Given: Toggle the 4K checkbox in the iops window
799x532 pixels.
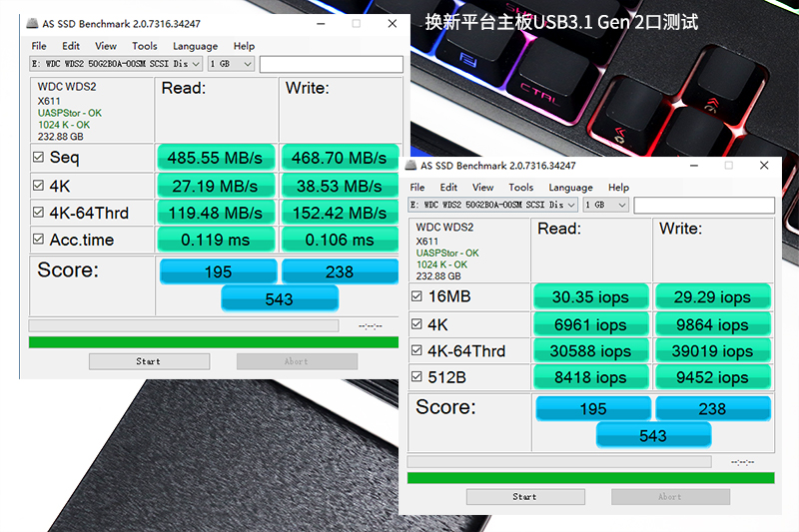Looking at the screenshot, I should (416, 324).
